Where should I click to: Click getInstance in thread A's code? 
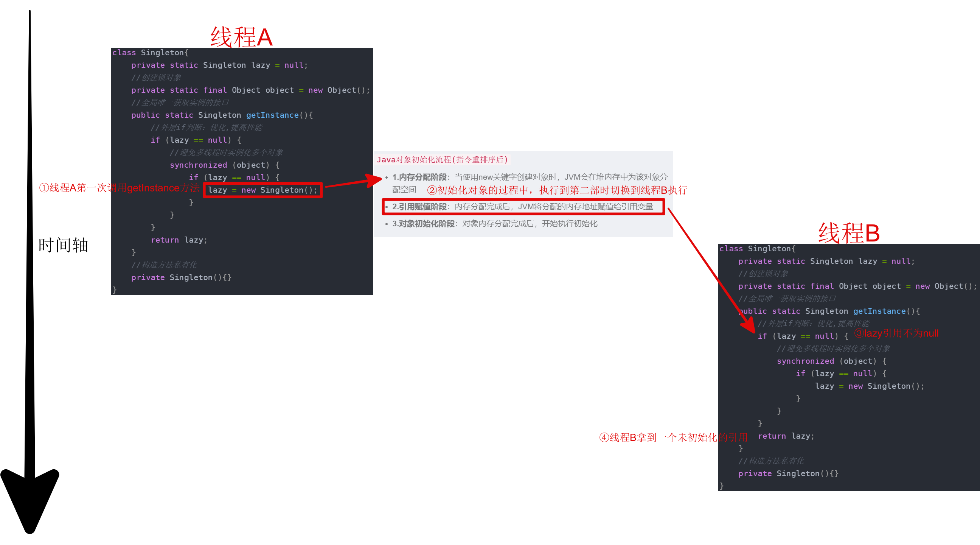(x=272, y=115)
